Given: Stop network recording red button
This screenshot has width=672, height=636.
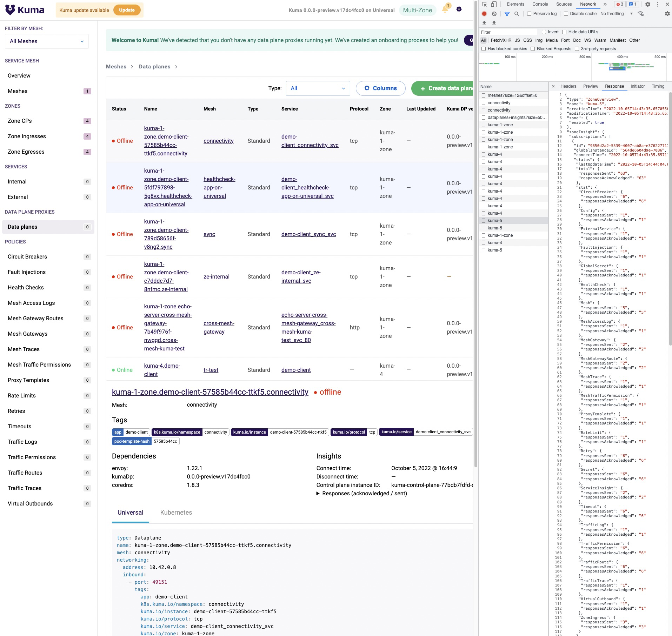Looking at the screenshot, I should click(484, 14).
